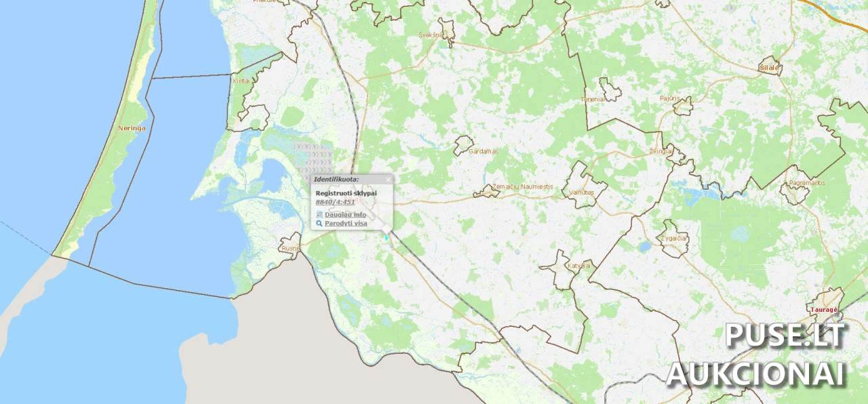Viewport: 868px width, 404px height.
Task: Click the Gardamas village label
Action: point(484,151)
